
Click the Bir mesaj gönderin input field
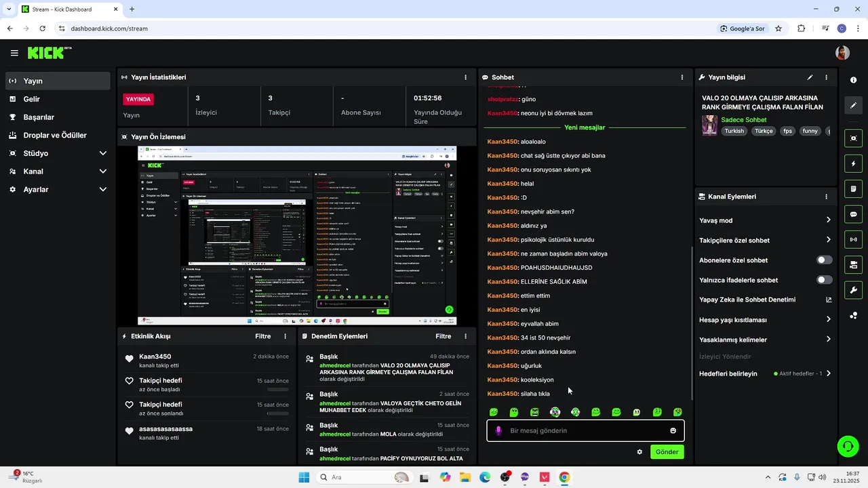585,430
